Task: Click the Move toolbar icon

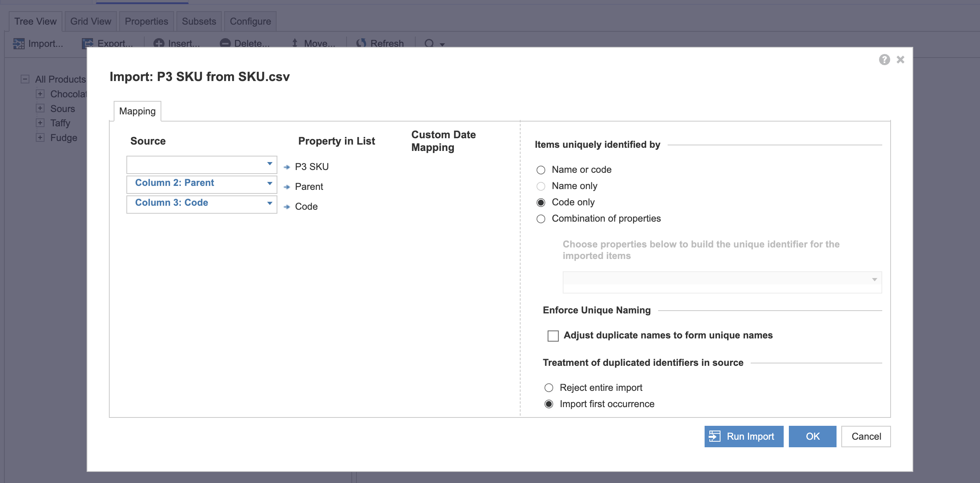Action: click(295, 43)
